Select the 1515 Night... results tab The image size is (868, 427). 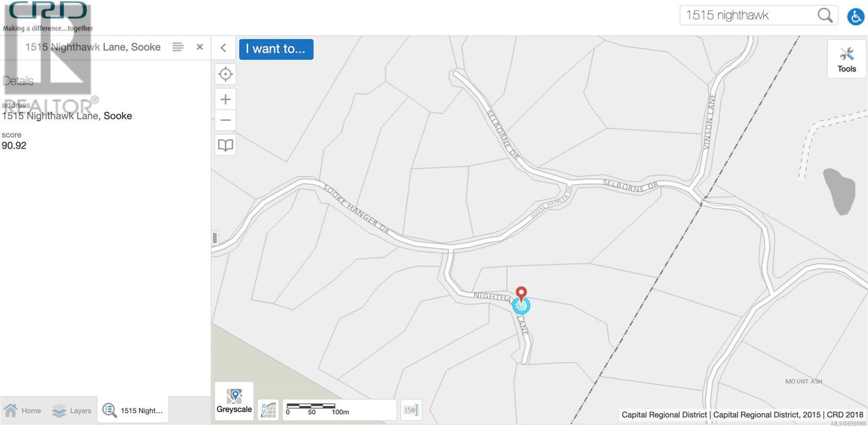[x=133, y=411]
